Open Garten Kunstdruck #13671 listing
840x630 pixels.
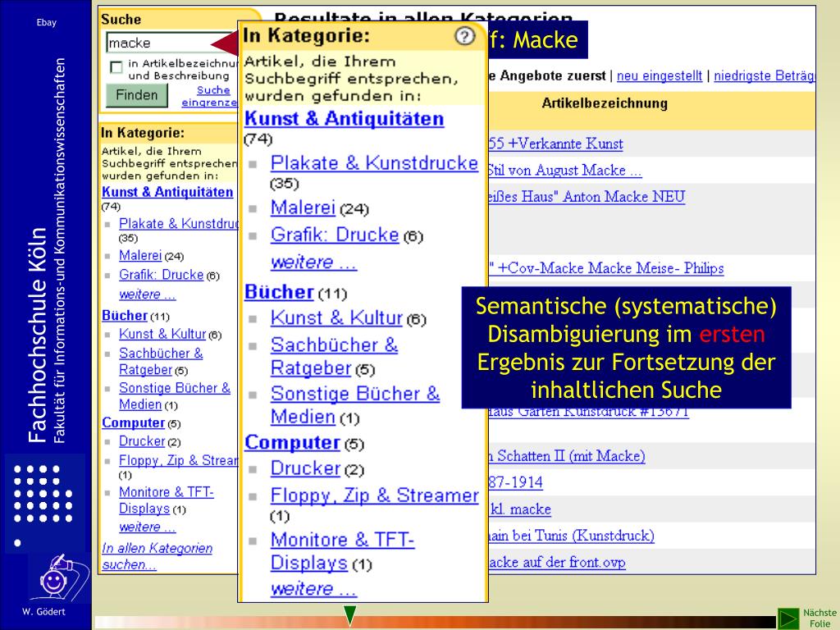588,414
